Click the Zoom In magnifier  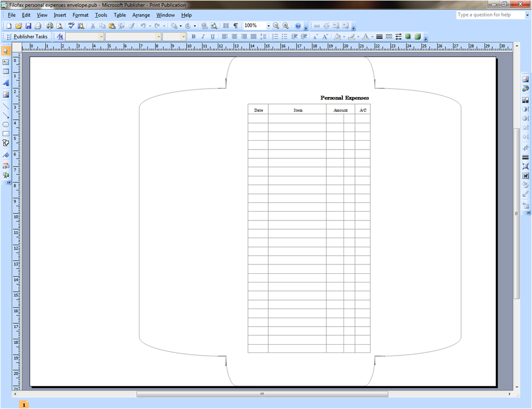tap(286, 26)
